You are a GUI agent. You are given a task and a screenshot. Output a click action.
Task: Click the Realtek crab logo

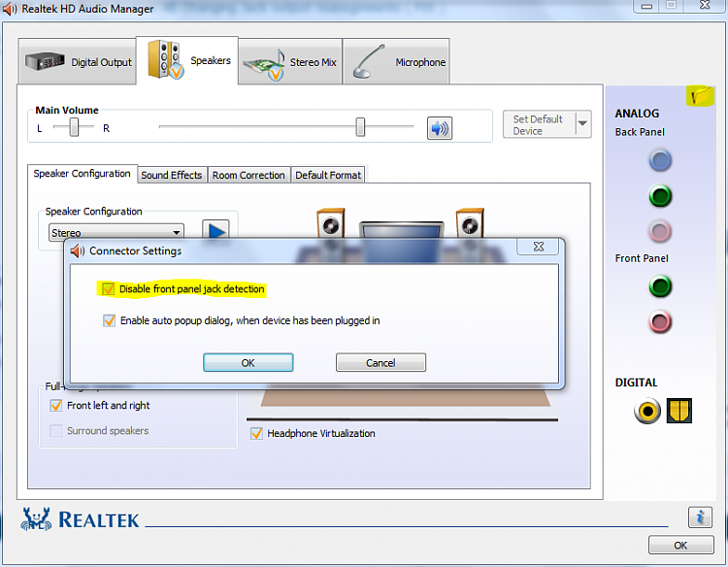(35, 519)
